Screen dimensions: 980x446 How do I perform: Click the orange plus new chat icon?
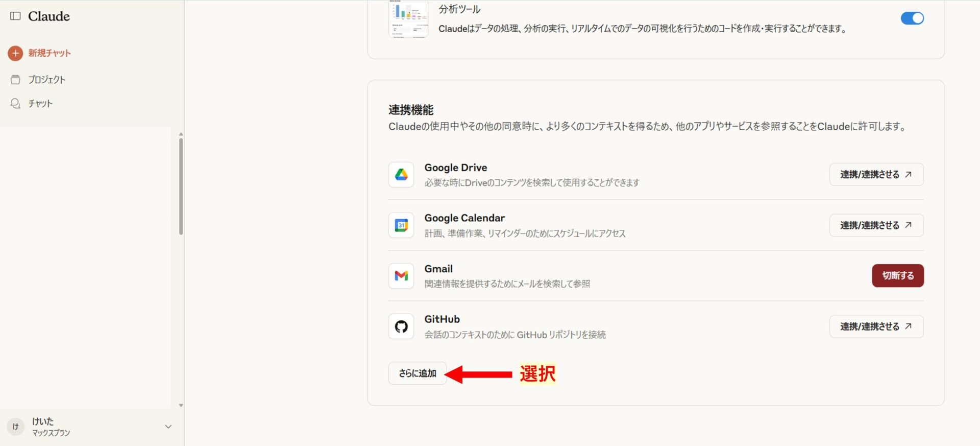pos(15,53)
